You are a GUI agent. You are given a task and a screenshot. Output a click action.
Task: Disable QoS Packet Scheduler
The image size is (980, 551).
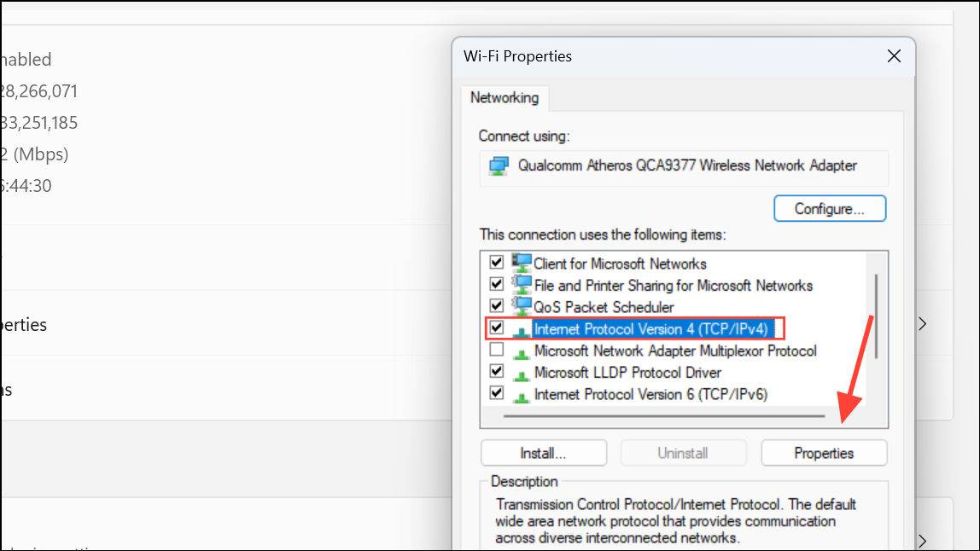[x=496, y=306]
